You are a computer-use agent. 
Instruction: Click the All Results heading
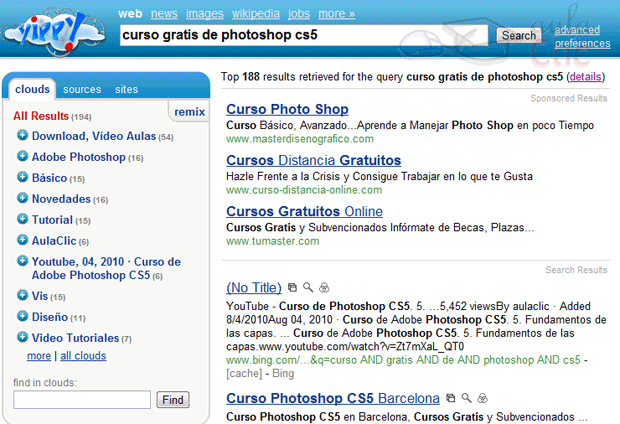41,116
